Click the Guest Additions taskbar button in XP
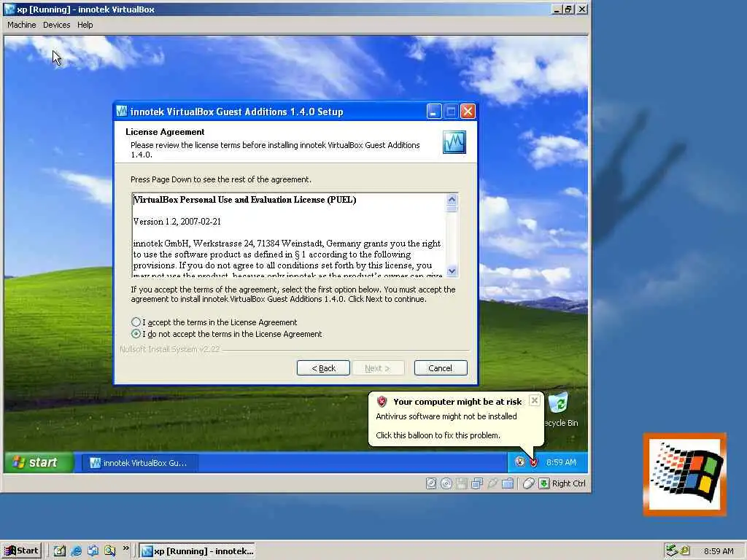This screenshot has width=747, height=560. tap(139, 463)
